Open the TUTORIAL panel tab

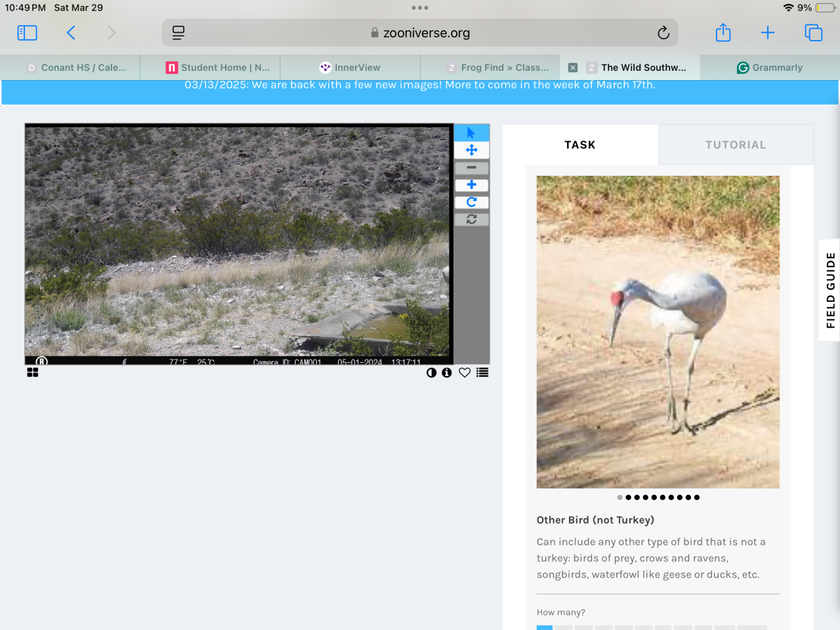[736, 145]
